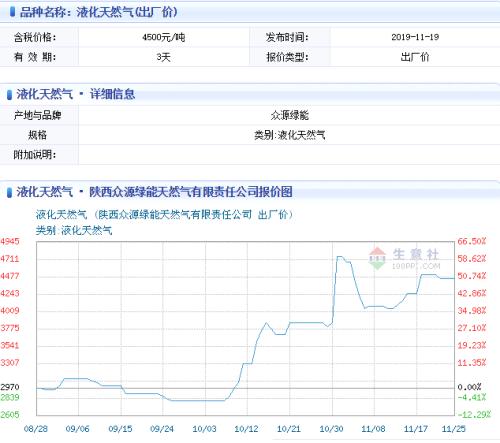Select the spec value 类别:液化天然气
The image size is (500, 443).
tap(290, 135)
